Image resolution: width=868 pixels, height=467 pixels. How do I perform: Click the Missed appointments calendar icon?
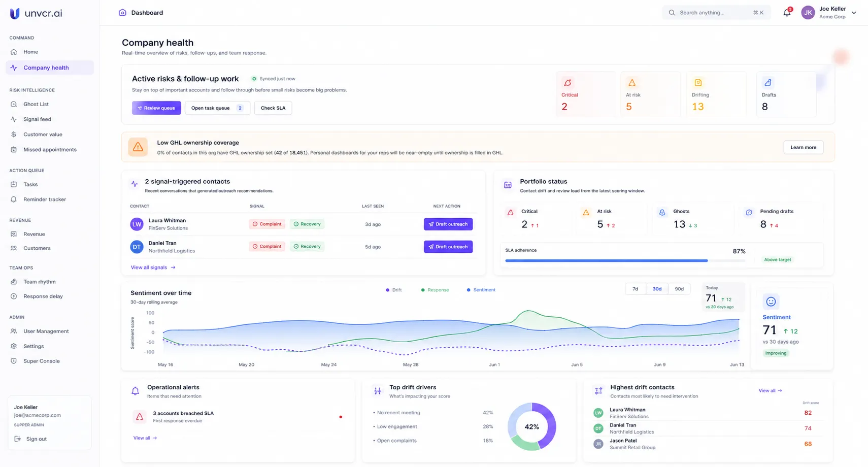[x=14, y=150]
